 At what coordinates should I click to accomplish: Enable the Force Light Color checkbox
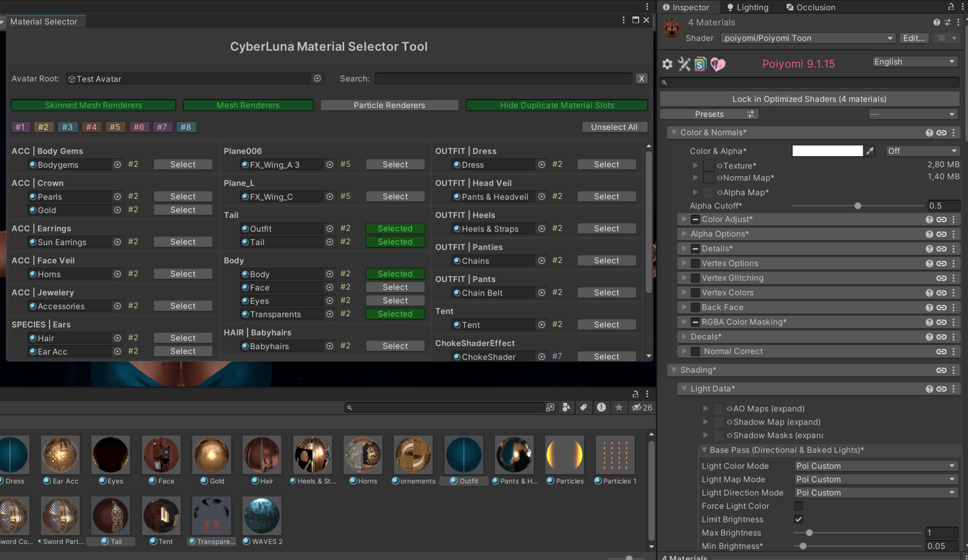pos(798,506)
